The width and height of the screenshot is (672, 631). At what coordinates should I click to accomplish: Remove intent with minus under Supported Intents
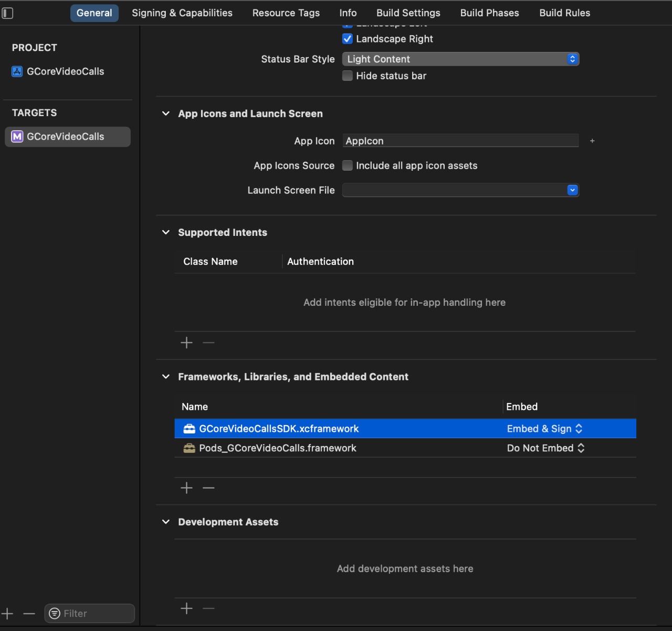tap(208, 343)
